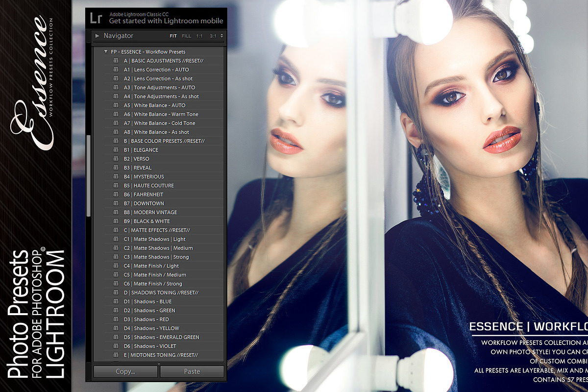This screenshot has height=392, width=588.
Task: Click preset icon beside D6 Shadows VIOLET
Action: tap(116, 346)
